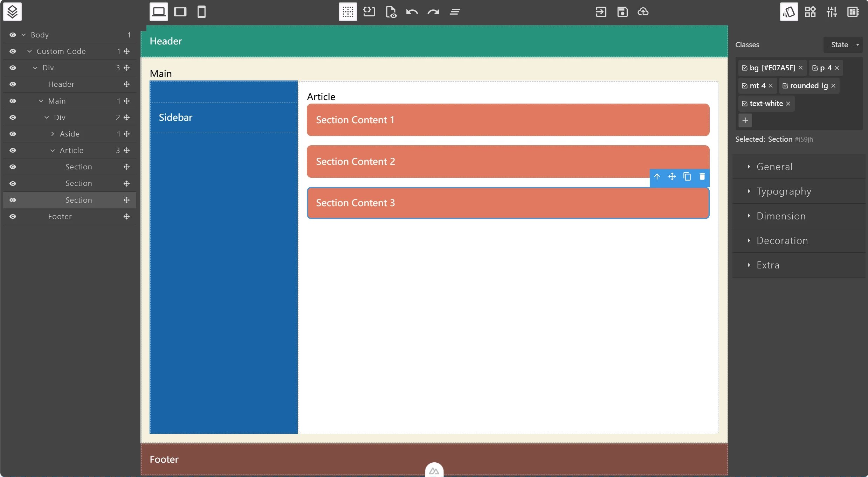868x477 pixels.
Task: Switch to desktop device preview
Action: coord(159,12)
